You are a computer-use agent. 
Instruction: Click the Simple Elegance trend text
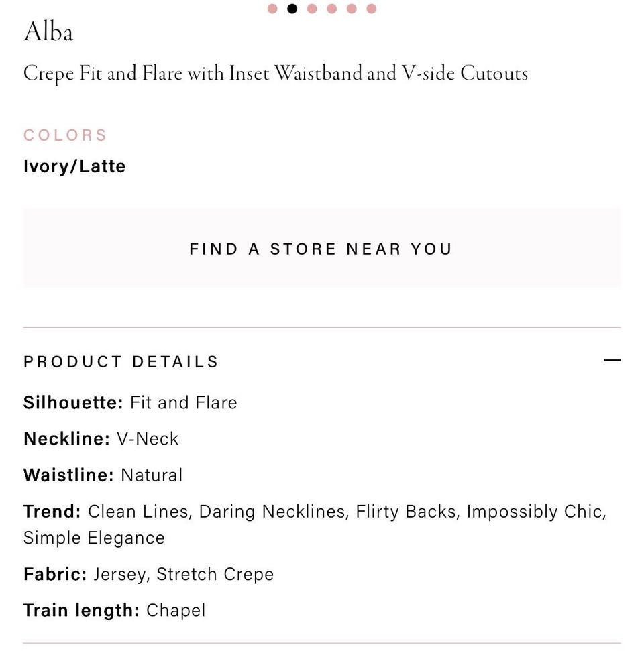pos(95,538)
